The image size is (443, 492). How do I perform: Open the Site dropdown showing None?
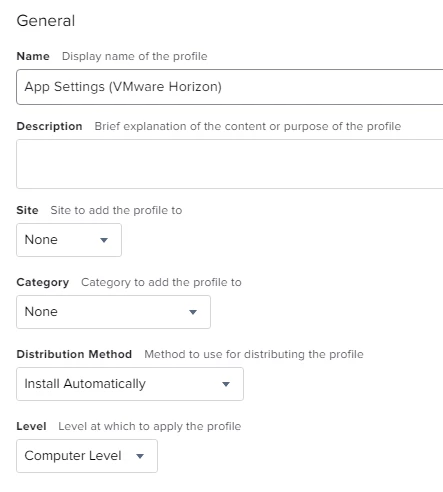[69, 240]
